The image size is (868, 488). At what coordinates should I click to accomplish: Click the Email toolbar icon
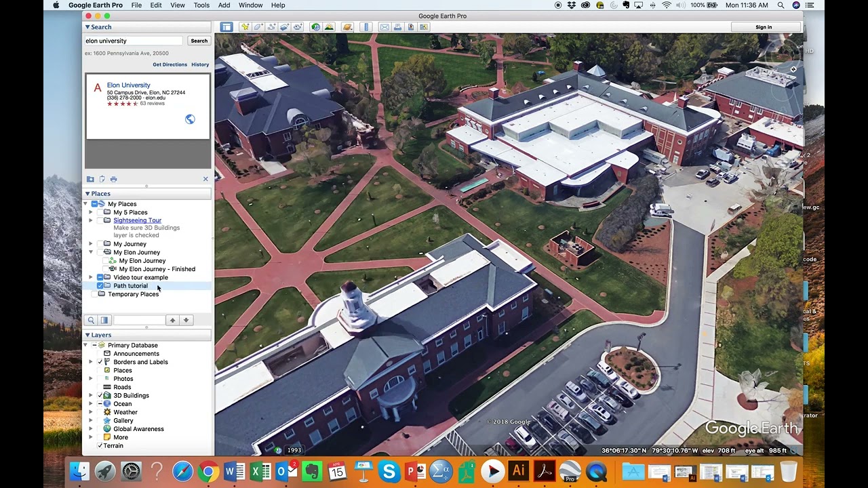[x=384, y=27]
